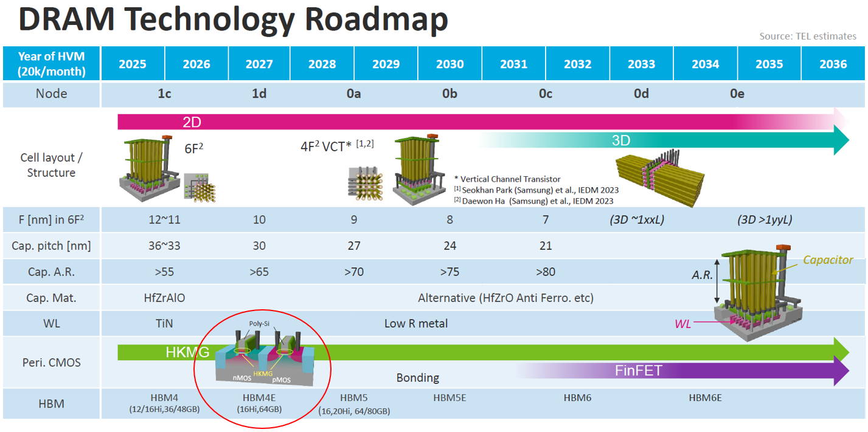Select the 2030 year column header
Image resolution: width=868 pixels, height=432 pixels.
[x=450, y=64]
